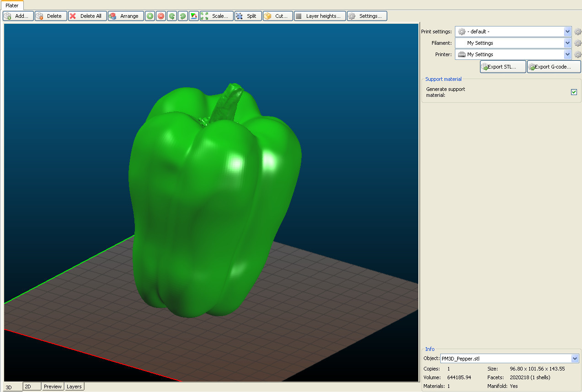Click the Delete button in toolbar
Screen dimensions: 582x392
(x=51, y=16)
